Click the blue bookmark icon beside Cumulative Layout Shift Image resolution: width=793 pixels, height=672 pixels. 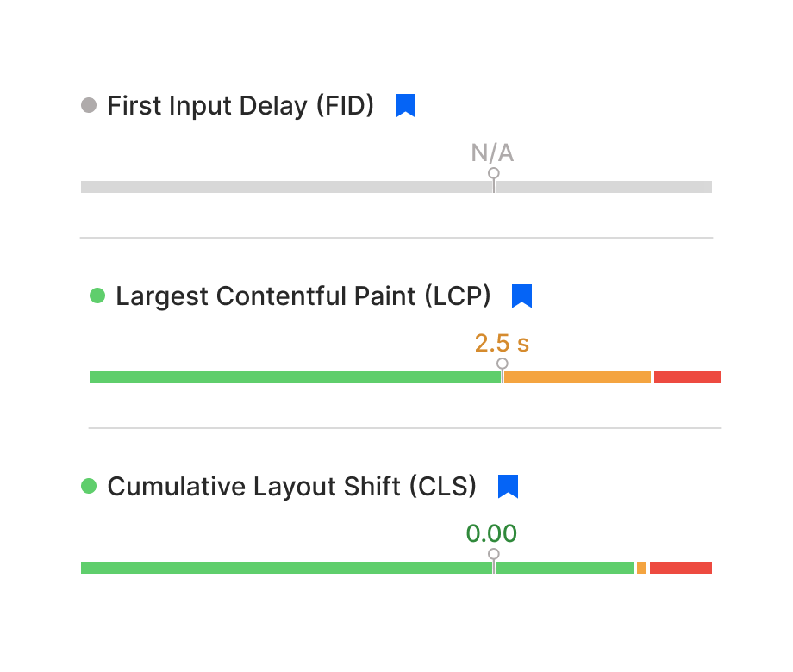click(508, 487)
